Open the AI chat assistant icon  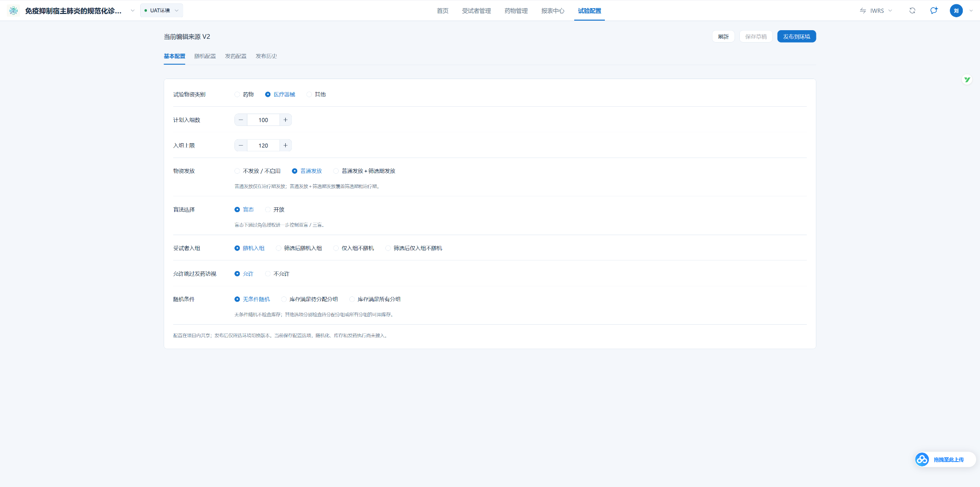click(934, 11)
